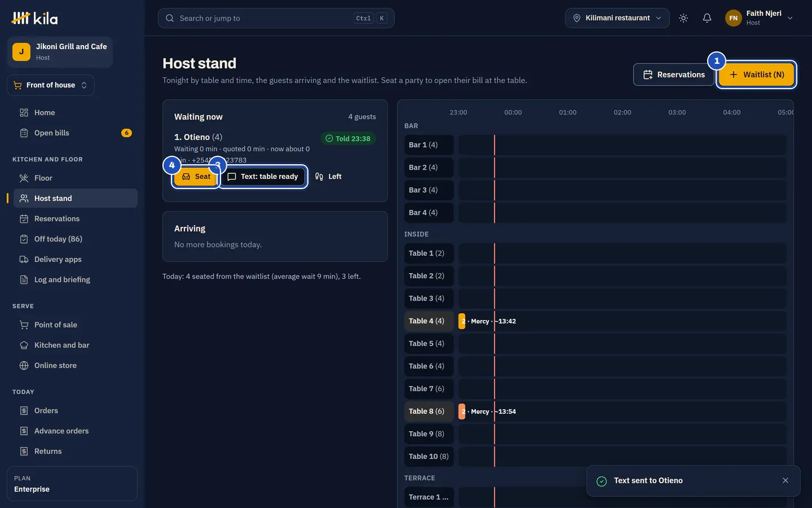Click the Enterprise plan card
Screen dimensions: 812x508
[72, 484]
